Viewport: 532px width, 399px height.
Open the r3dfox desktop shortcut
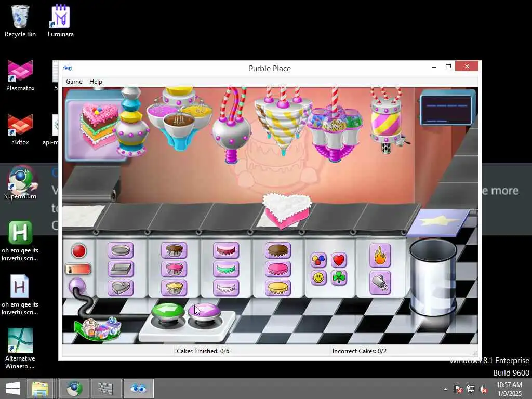tap(20, 129)
